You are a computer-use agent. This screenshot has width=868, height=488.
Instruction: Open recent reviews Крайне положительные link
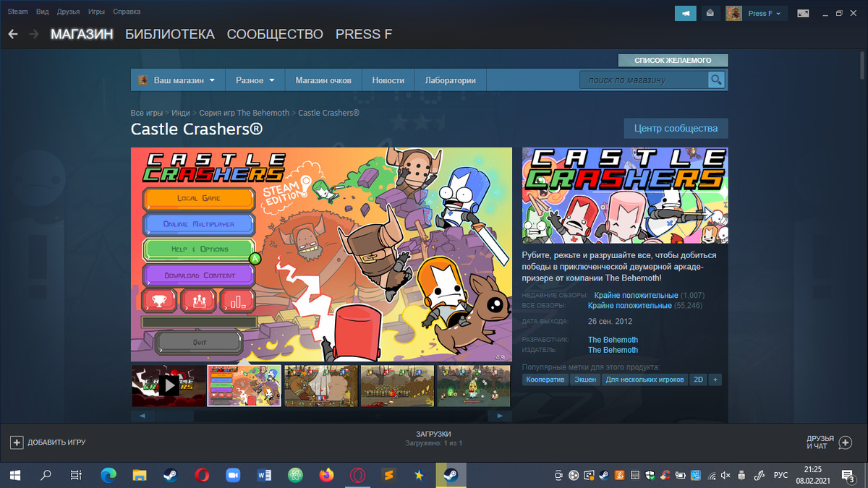(x=636, y=296)
